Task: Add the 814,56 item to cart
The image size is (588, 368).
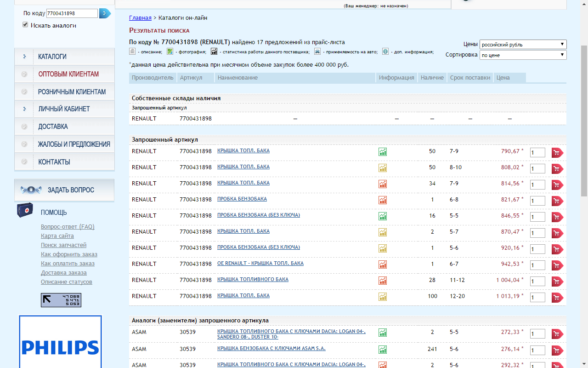Action: [557, 185]
